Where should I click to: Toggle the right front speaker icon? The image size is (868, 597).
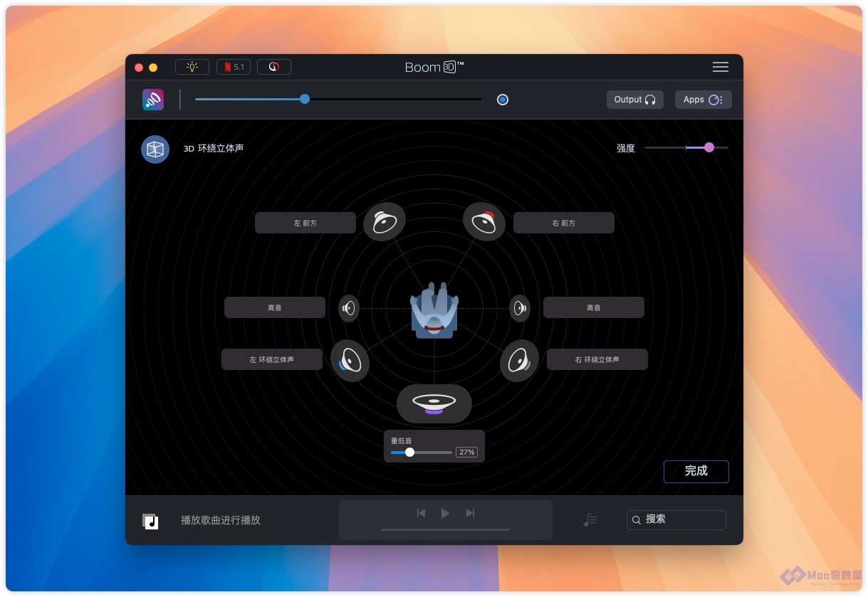[484, 222]
